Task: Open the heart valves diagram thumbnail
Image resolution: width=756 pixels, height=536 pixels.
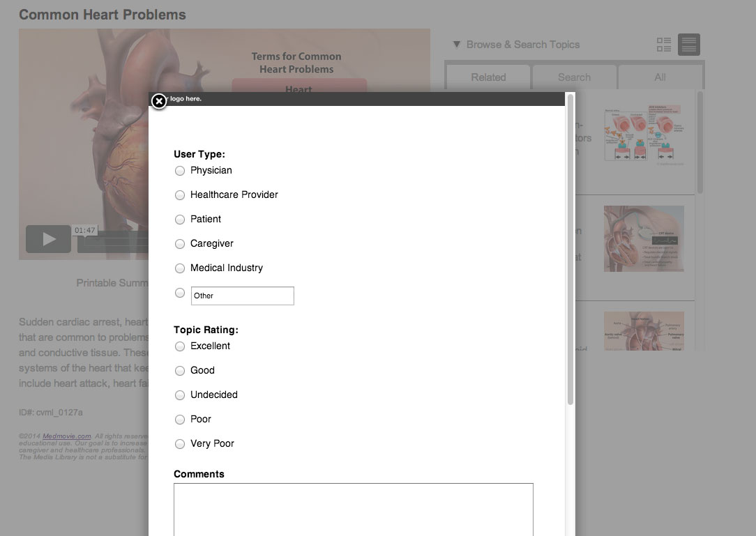Action: pos(644,331)
